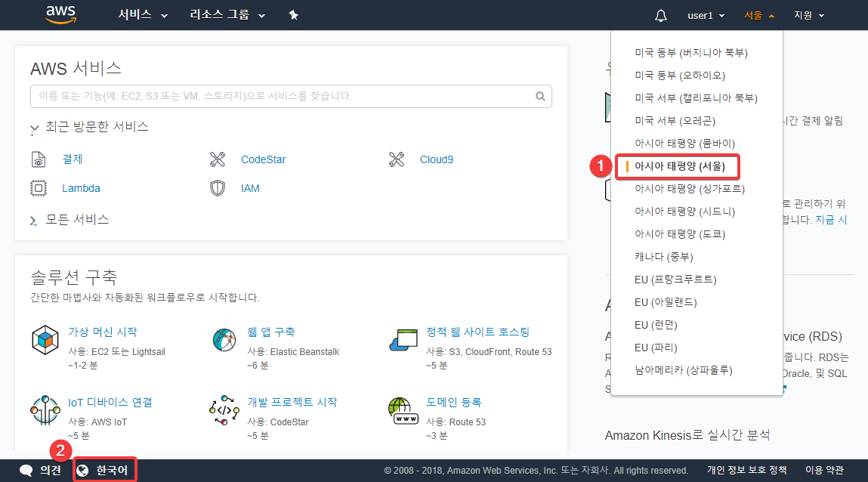The image size is (868, 482).
Task: Click the IoT 디바이스 연결 icon
Action: 45,410
